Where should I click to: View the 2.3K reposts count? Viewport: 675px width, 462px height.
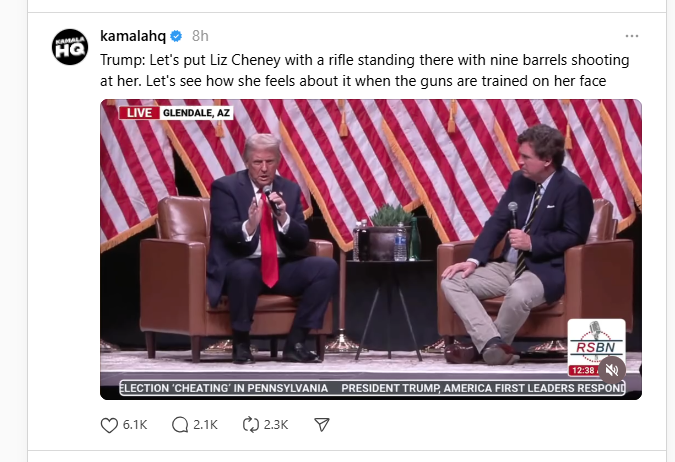pyautogui.click(x=276, y=425)
